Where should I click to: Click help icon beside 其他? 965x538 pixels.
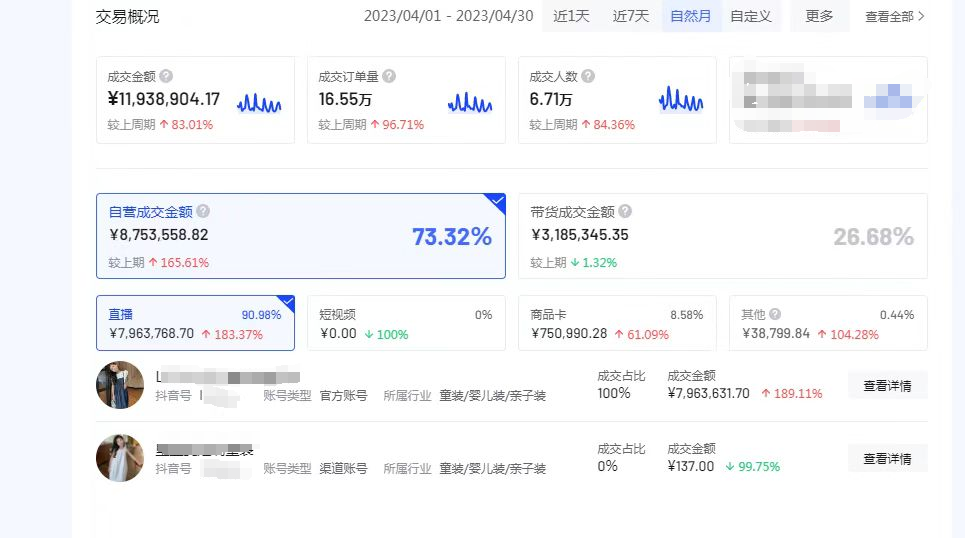[775, 314]
